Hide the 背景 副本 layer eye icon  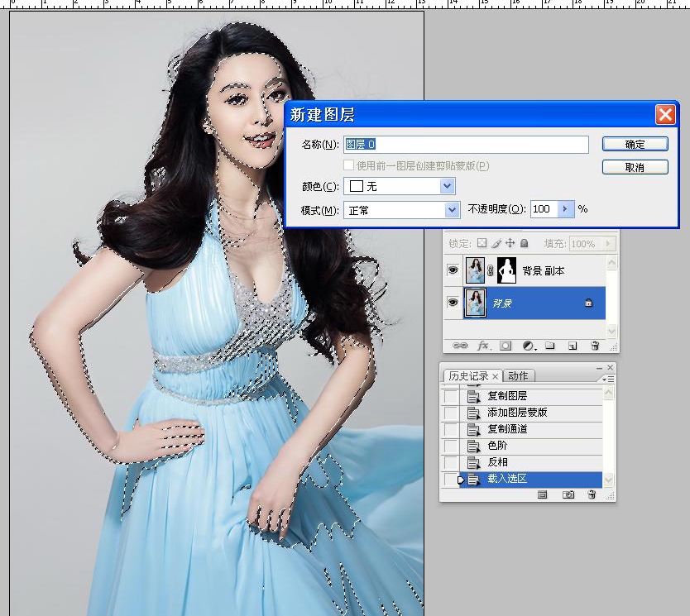(x=453, y=270)
